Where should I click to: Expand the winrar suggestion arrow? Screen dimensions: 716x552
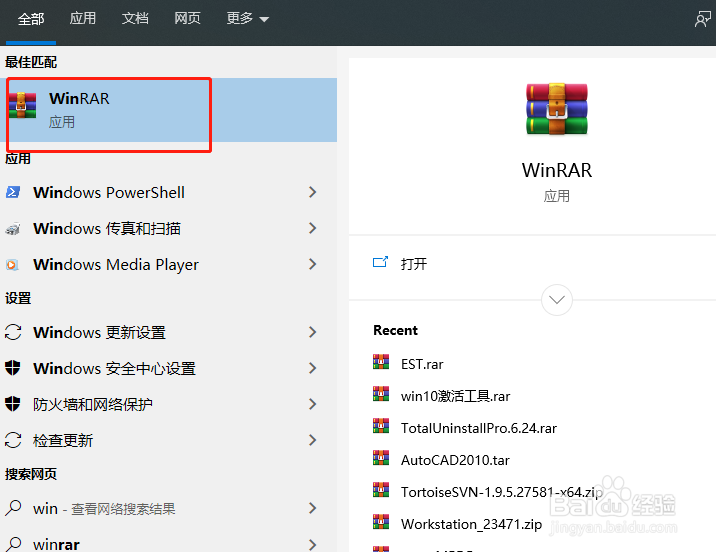(312, 544)
